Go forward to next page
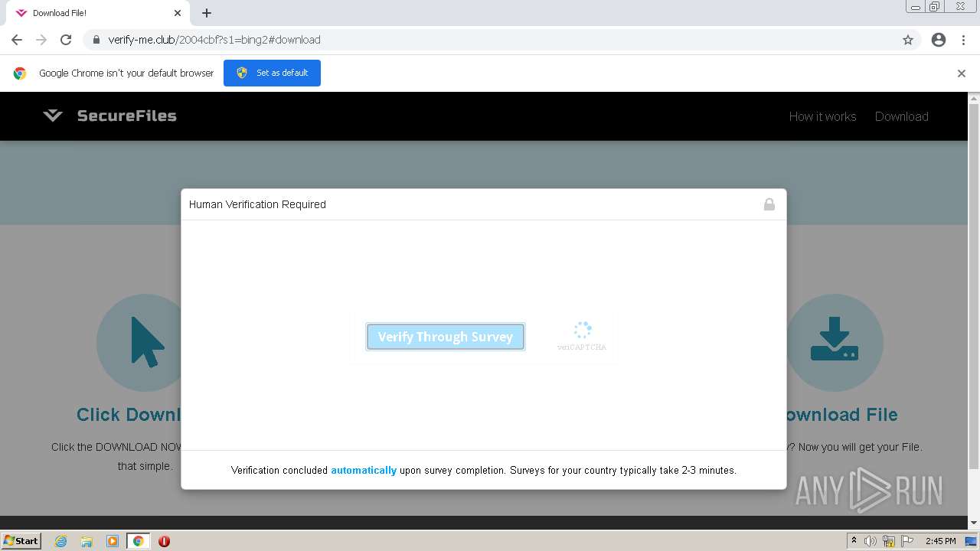Image resolution: width=980 pixels, height=551 pixels. pos(41,40)
